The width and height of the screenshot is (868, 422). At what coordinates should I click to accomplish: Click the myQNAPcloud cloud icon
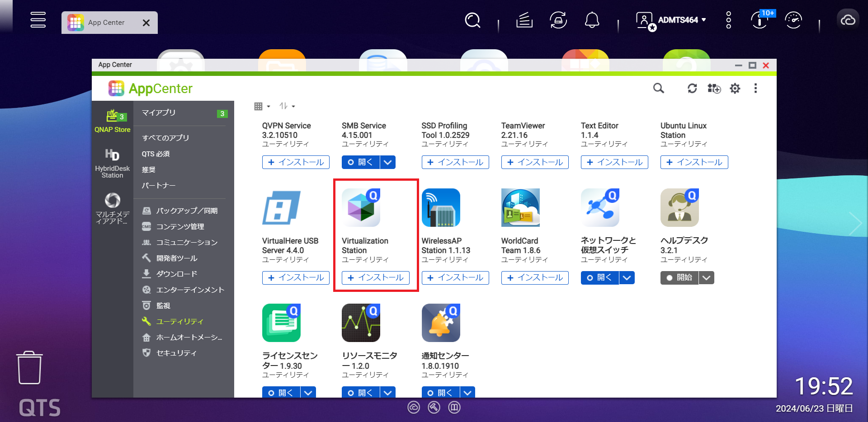(x=848, y=20)
